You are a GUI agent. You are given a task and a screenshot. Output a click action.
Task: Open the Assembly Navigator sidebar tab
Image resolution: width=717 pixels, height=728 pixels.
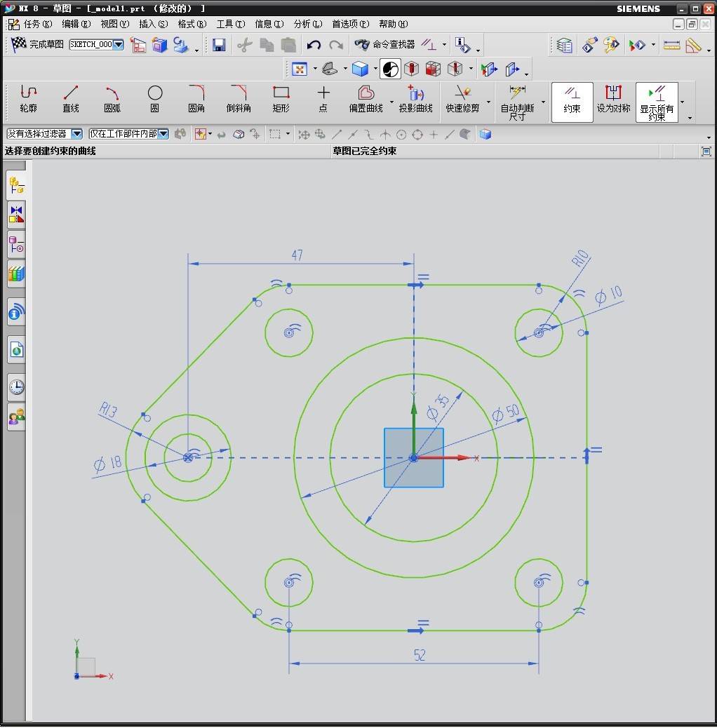point(16,185)
